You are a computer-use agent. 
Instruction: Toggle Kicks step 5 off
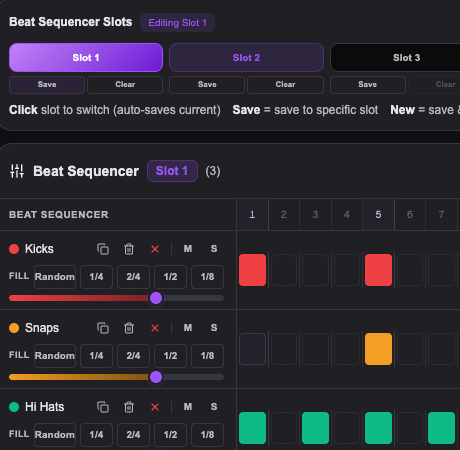tap(378, 270)
